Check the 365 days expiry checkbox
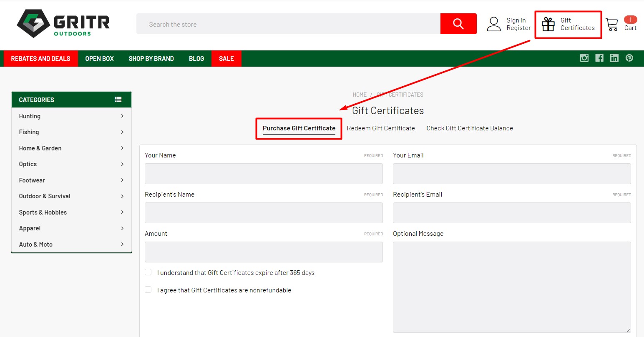The width and height of the screenshot is (644, 337). point(148,272)
